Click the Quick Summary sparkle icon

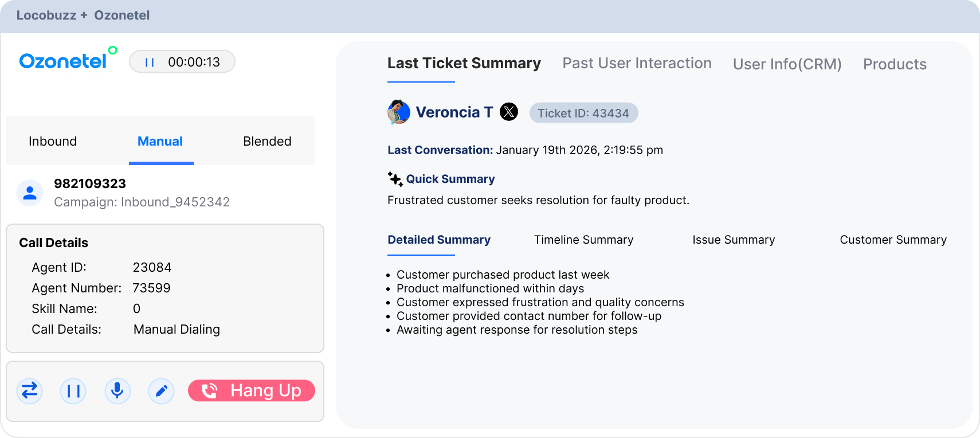tap(395, 179)
